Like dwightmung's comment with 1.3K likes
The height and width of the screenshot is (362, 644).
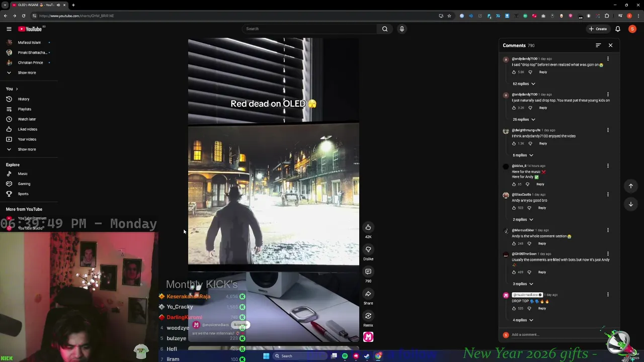point(514,143)
